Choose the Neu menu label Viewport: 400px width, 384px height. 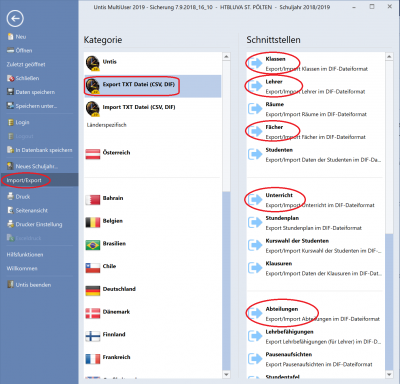pyautogui.click(x=21, y=37)
